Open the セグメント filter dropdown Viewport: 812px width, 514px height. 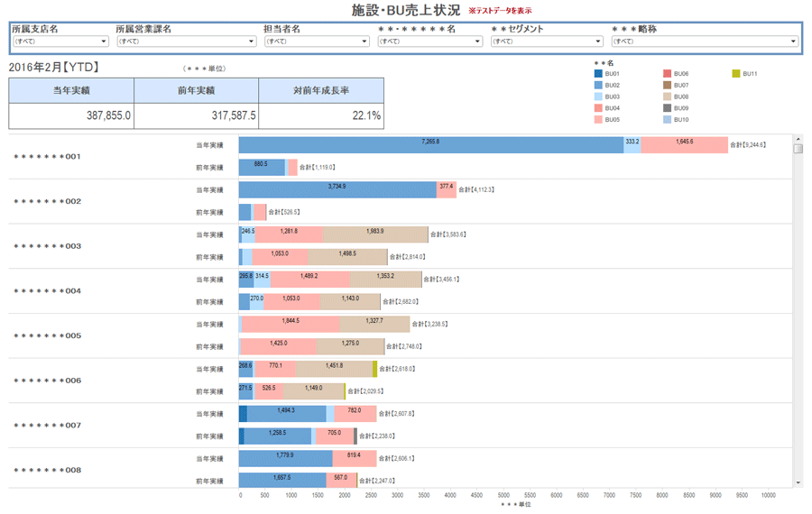[547, 41]
